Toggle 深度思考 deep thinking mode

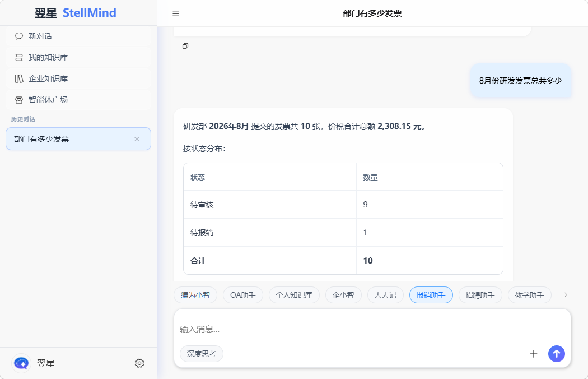[x=202, y=354]
